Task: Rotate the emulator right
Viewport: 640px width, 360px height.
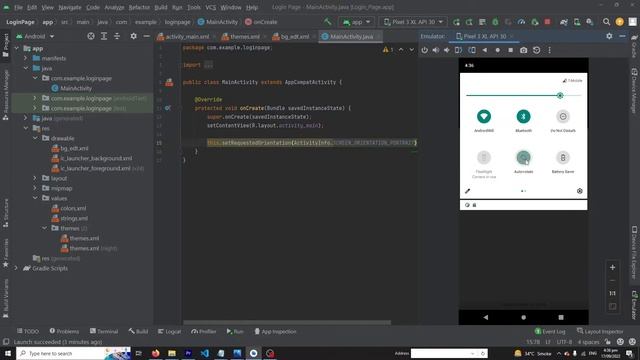Action: pyautogui.click(x=472, y=50)
